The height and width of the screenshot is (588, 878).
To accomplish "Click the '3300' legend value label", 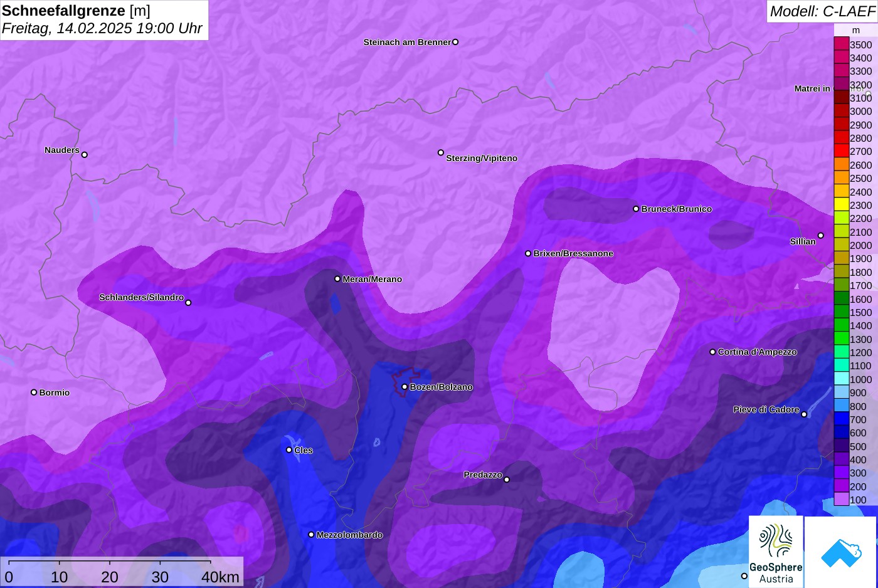I will (x=861, y=71).
